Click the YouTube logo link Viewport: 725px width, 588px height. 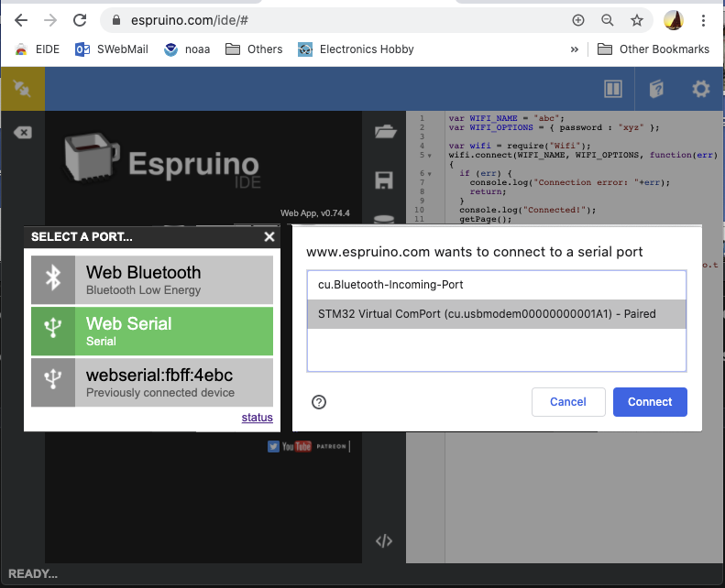296,446
